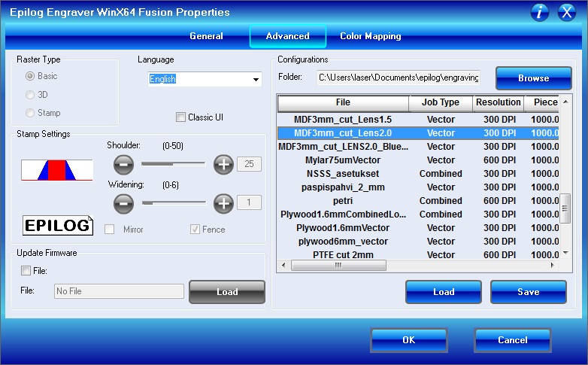588x365 pixels.
Task: Click the firmware No File input field
Action: pos(119,291)
